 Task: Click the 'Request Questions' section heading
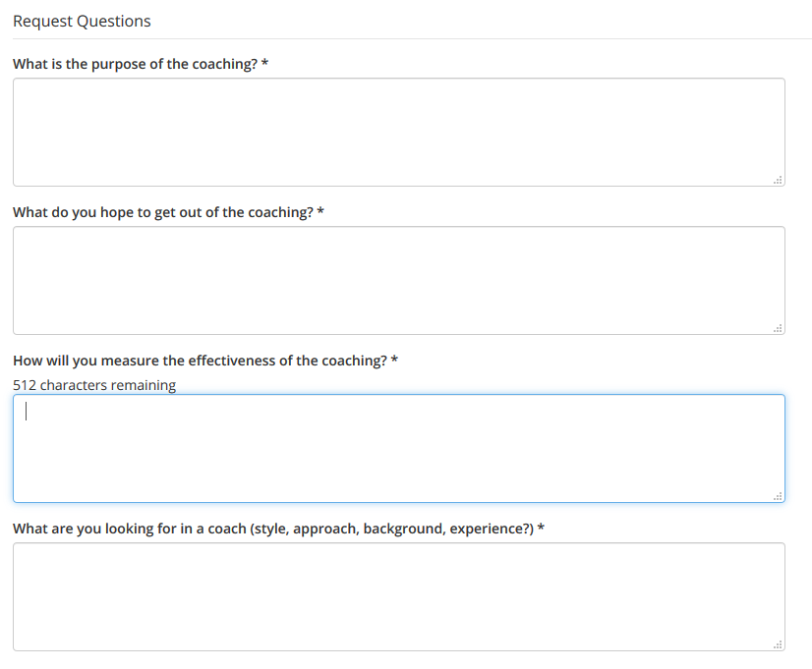click(82, 21)
